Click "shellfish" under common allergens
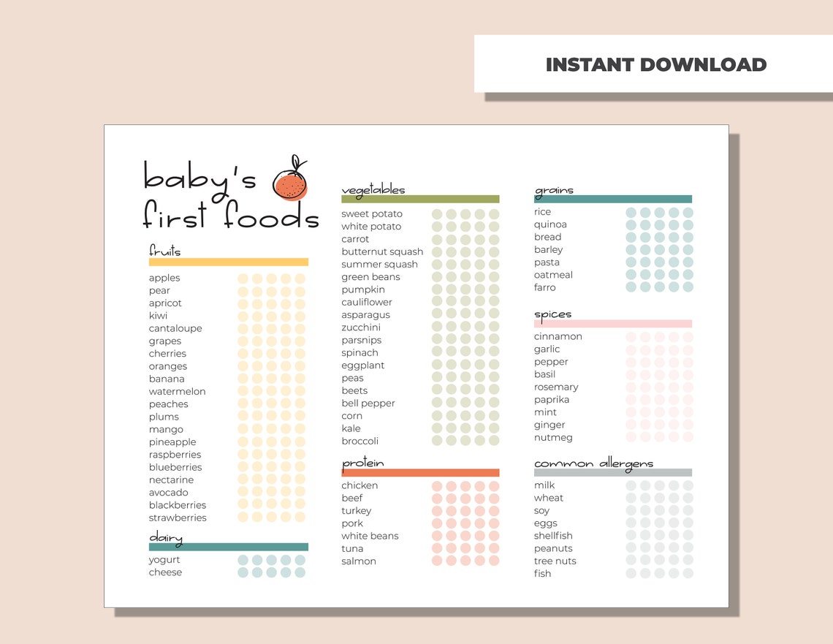The image size is (833, 644). pyautogui.click(x=553, y=536)
